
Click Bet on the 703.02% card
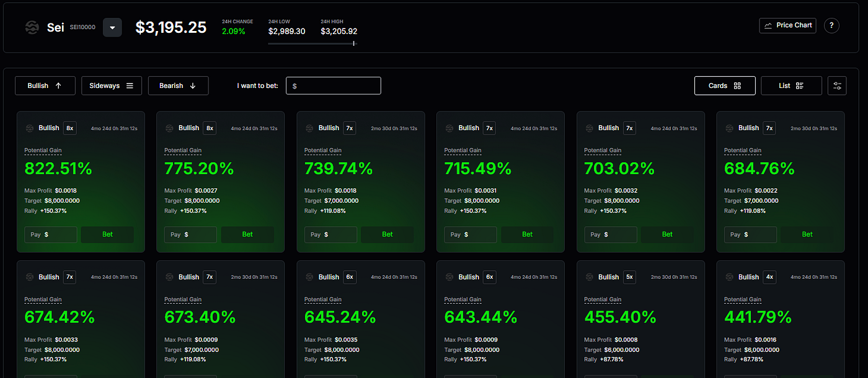(667, 234)
